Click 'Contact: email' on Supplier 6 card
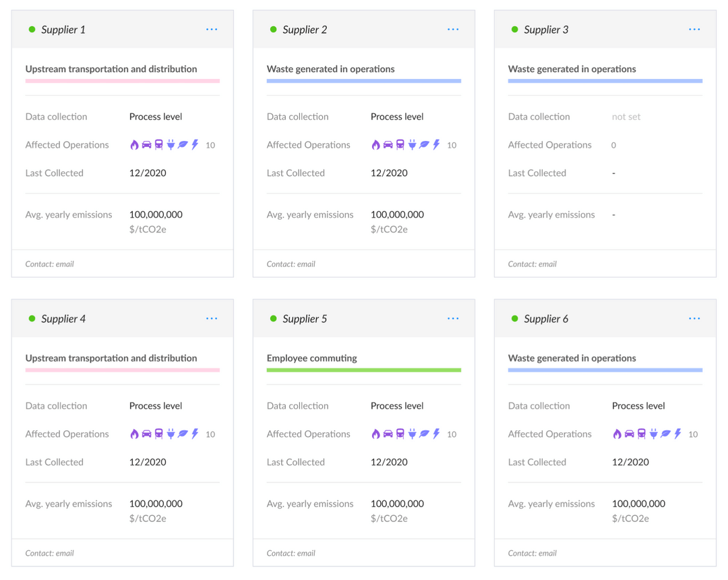This screenshot has width=728, height=580. (533, 554)
